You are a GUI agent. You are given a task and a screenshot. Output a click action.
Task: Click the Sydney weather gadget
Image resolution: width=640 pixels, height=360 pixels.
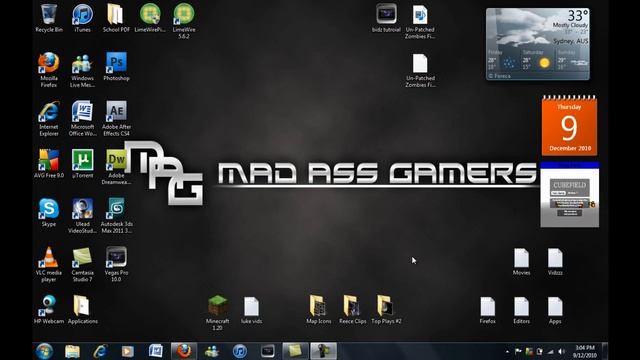pos(538,44)
